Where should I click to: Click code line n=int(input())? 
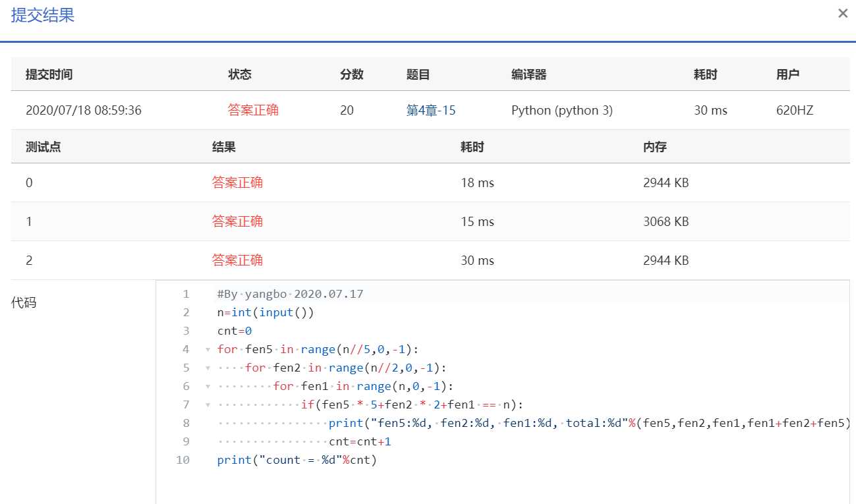pyautogui.click(x=266, y=312)
